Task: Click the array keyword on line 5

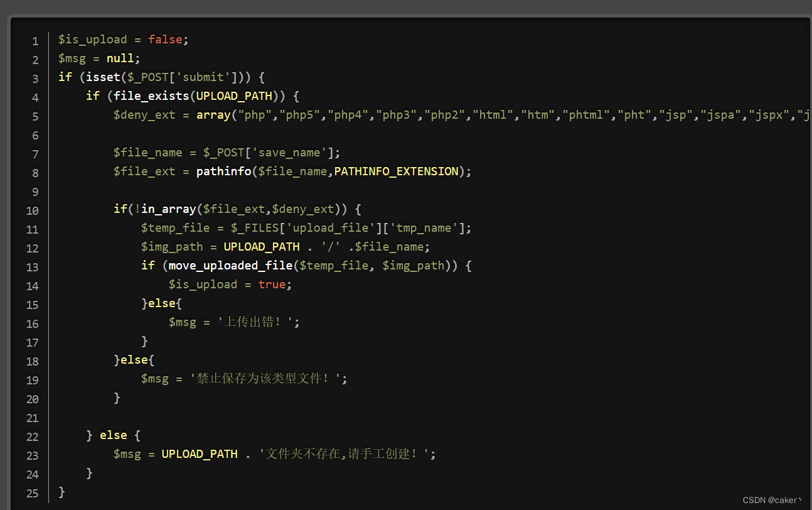Action: [213, 115]
